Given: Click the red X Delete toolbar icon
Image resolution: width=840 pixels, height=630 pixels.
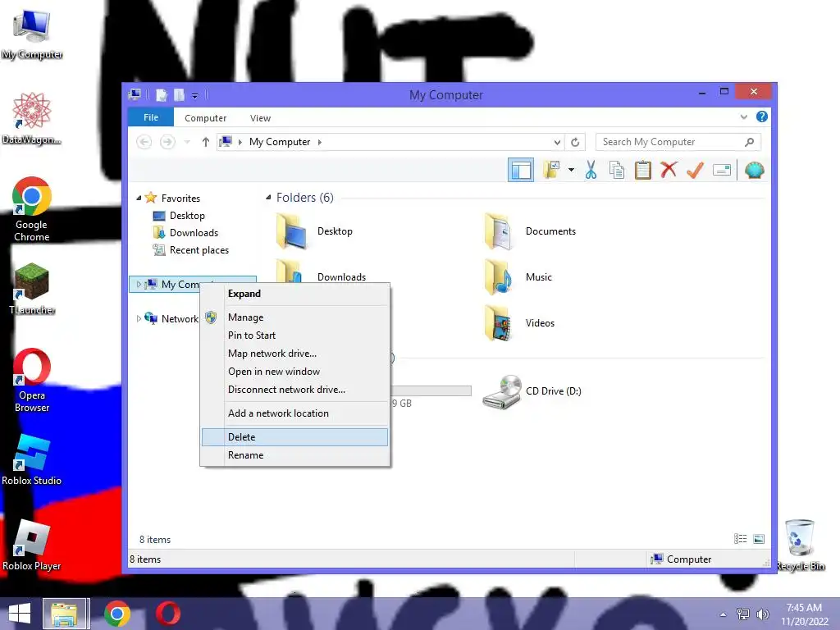Looking at the screenshot, I should [x=669, y=171].
